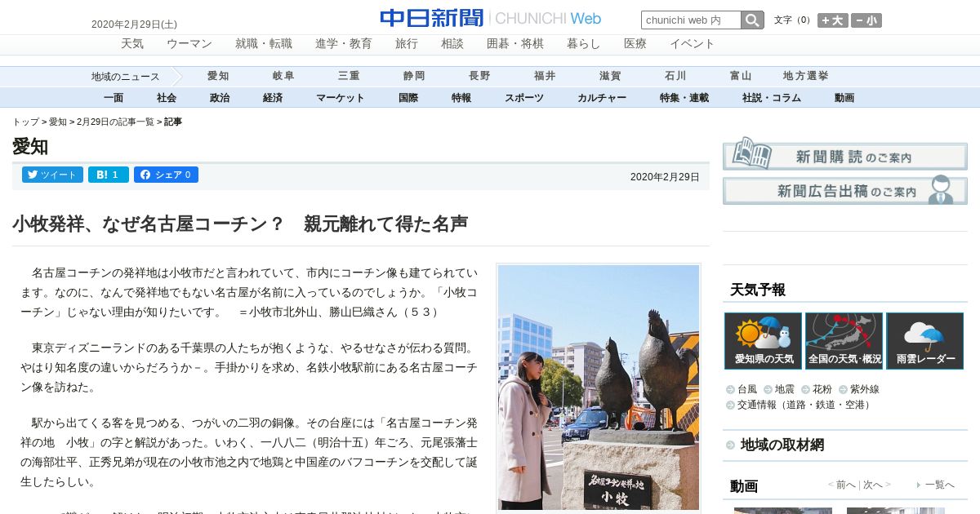Viewport: 980px width, 514px height.
Task: Select 岐阜 regional news tab
Action: 283,76
